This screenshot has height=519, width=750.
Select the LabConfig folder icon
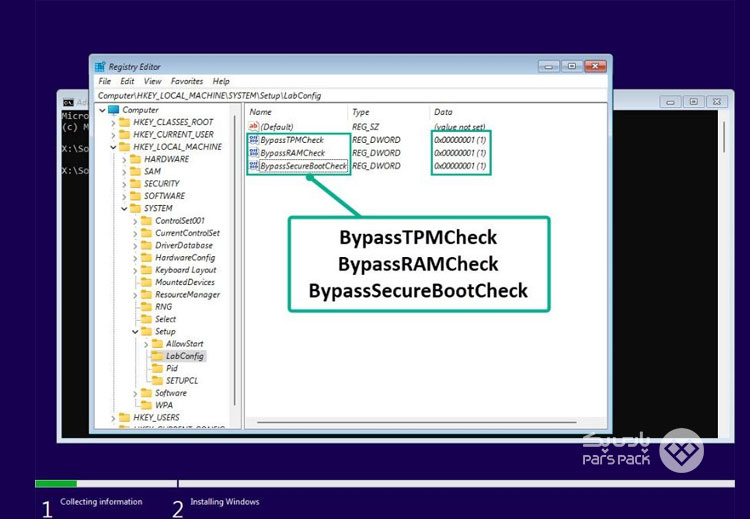click(157, 356)
